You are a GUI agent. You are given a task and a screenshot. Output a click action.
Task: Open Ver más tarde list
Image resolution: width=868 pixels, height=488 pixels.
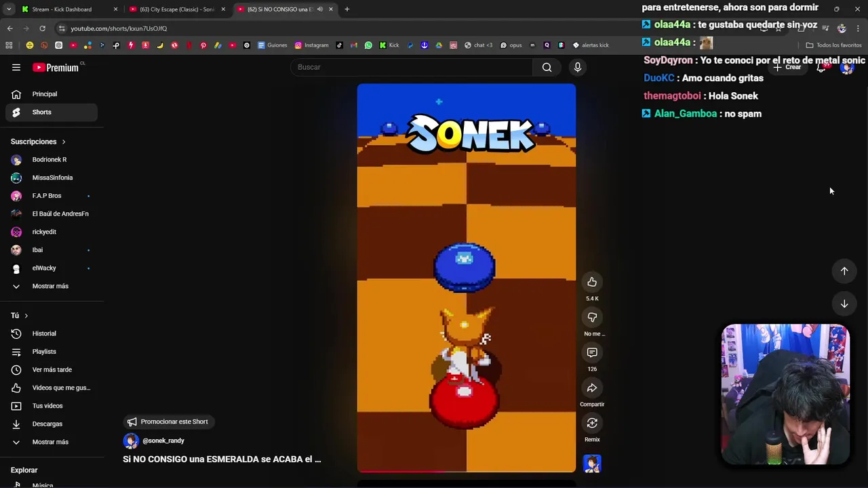(x=52, y=369)
